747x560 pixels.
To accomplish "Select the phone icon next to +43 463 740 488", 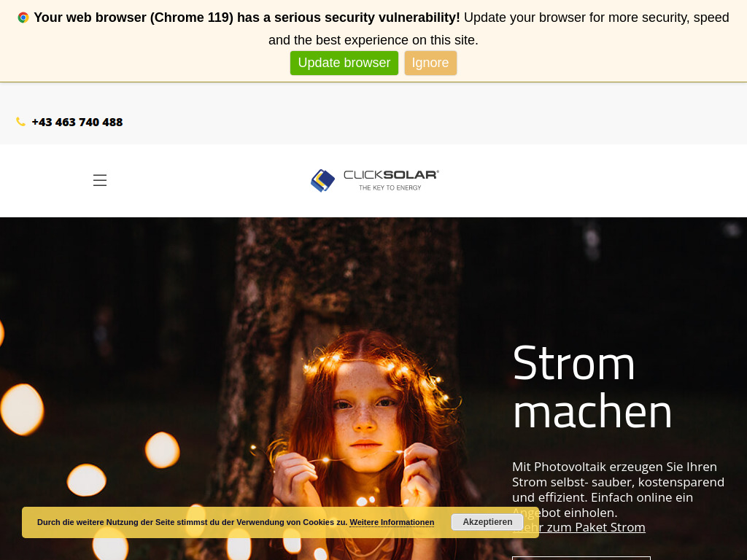I will point(20,122).
